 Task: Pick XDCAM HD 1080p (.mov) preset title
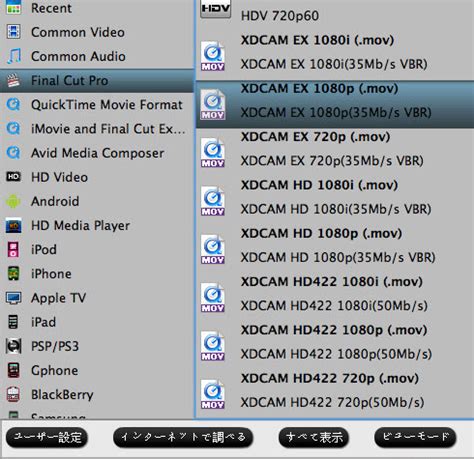321,234
